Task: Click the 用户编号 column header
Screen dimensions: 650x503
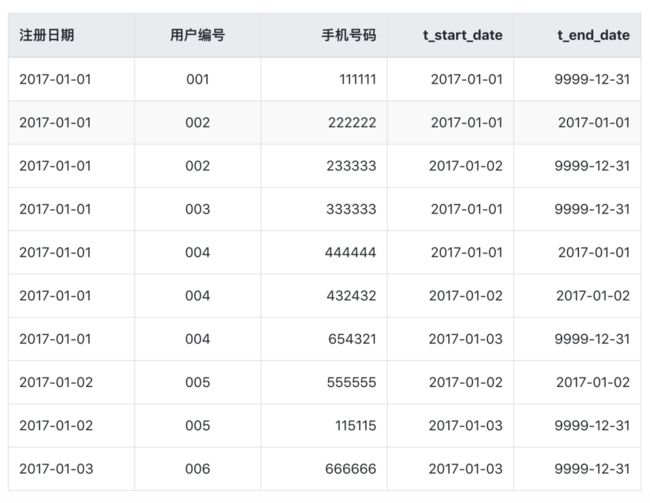Action: point(197,35)
